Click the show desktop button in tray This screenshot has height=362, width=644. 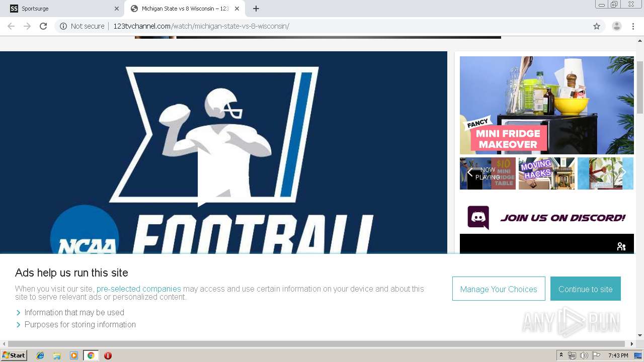point(638,355)
